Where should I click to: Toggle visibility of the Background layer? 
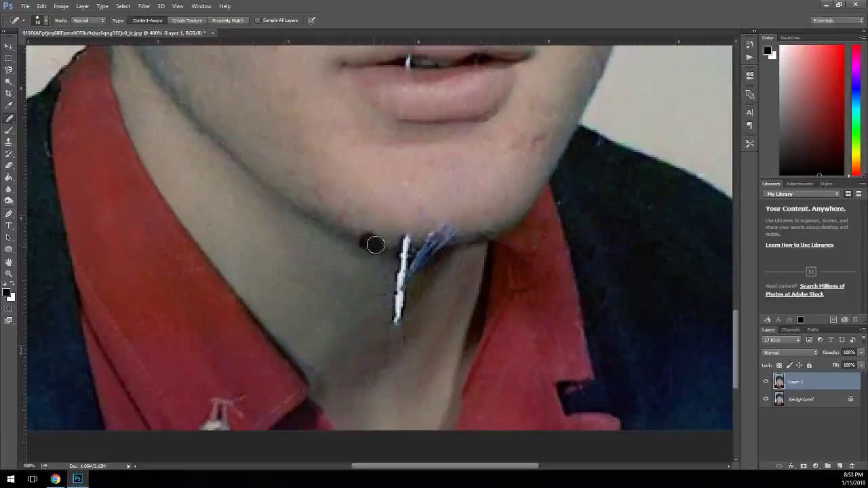766,399
